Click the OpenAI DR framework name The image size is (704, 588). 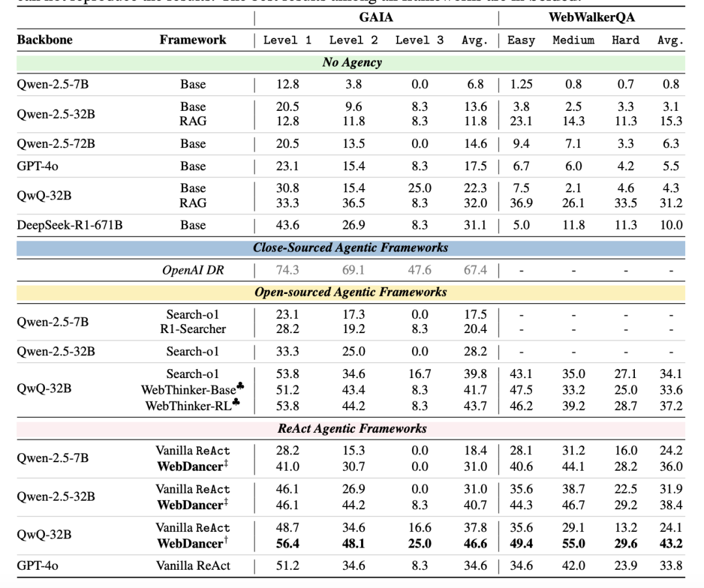pos(193,271)
